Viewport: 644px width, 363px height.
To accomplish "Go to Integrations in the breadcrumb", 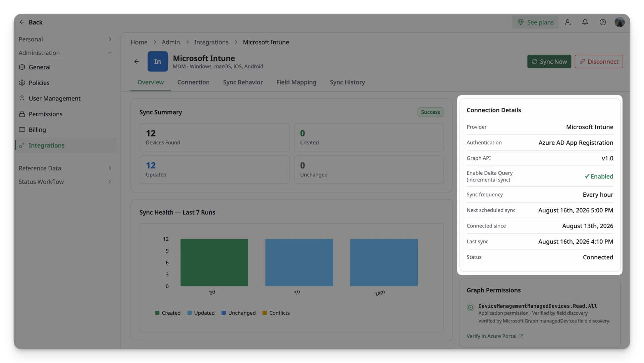I will coord(211,42).
